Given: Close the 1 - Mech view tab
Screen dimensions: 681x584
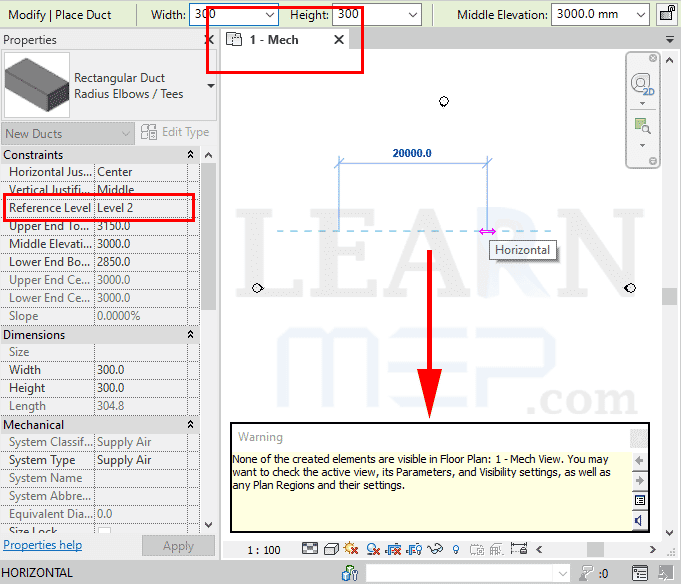Looking at the screenshot, I should [x=339, y=40].
